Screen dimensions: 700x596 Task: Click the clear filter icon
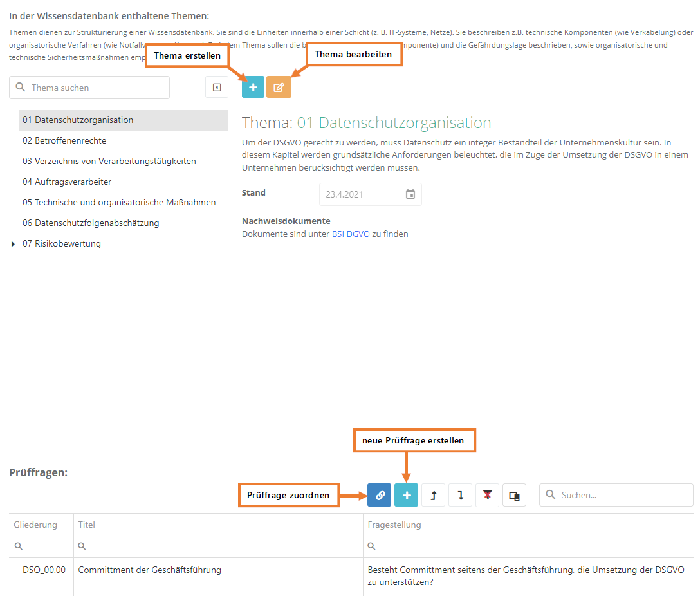pyautogui.click(x=487, y=496)
